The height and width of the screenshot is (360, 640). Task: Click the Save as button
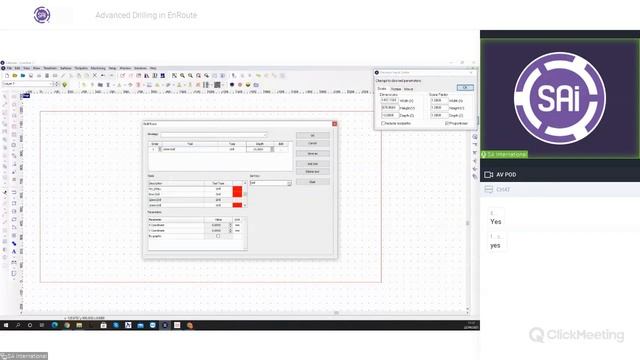[312, 153]
